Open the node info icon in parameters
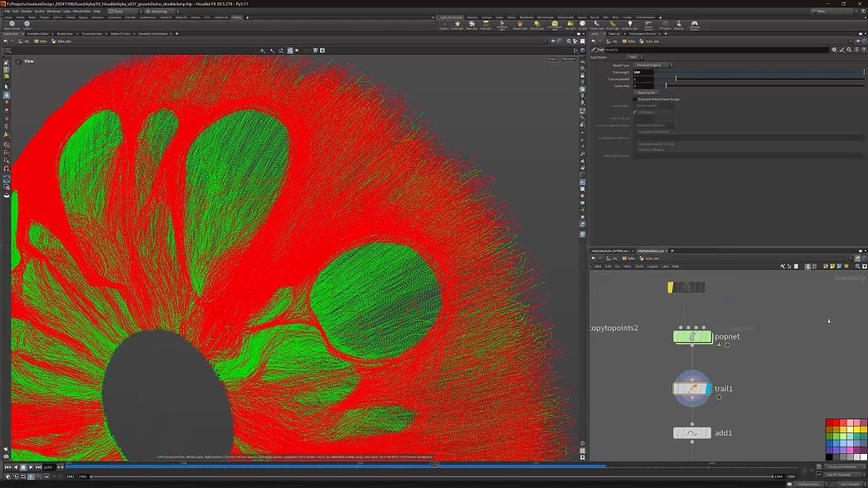 (856, 49)
